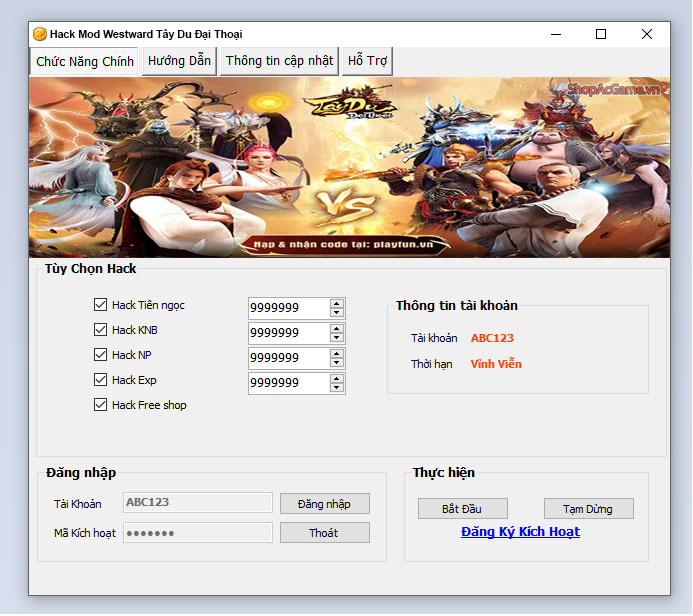Open the Hỗ Trợ tab

(x=367, y=61)
